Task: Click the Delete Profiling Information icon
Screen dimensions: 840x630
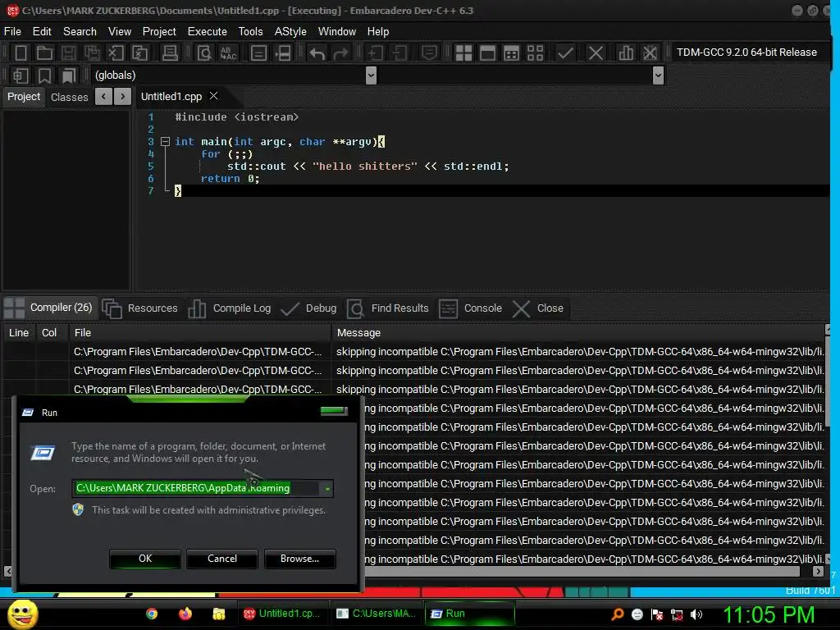Action: coord(650,53)
